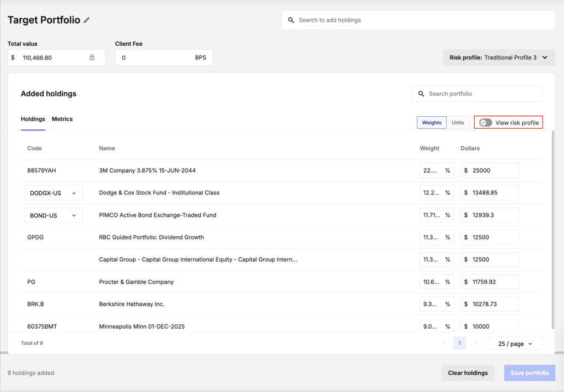Click the Weight column header
Screen dimensions: 564x392
tap(430, 148)
